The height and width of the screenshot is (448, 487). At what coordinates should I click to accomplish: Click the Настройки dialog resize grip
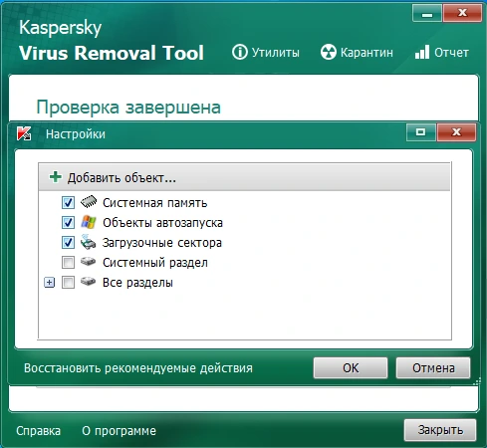coord(477,381)
